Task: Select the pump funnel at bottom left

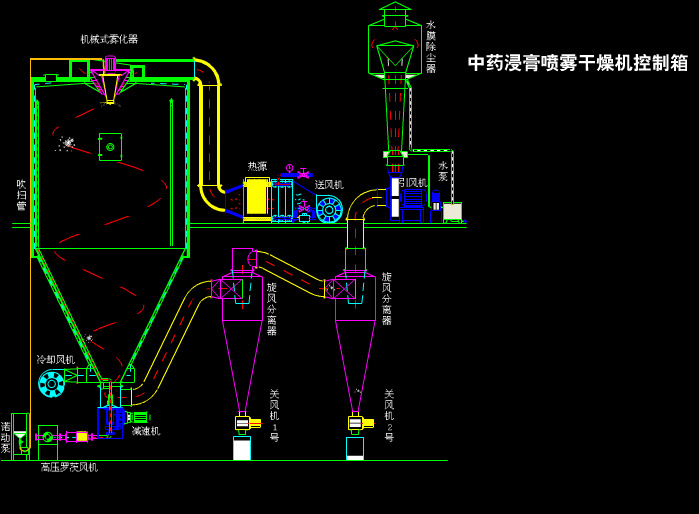Action: click(20, 436)
